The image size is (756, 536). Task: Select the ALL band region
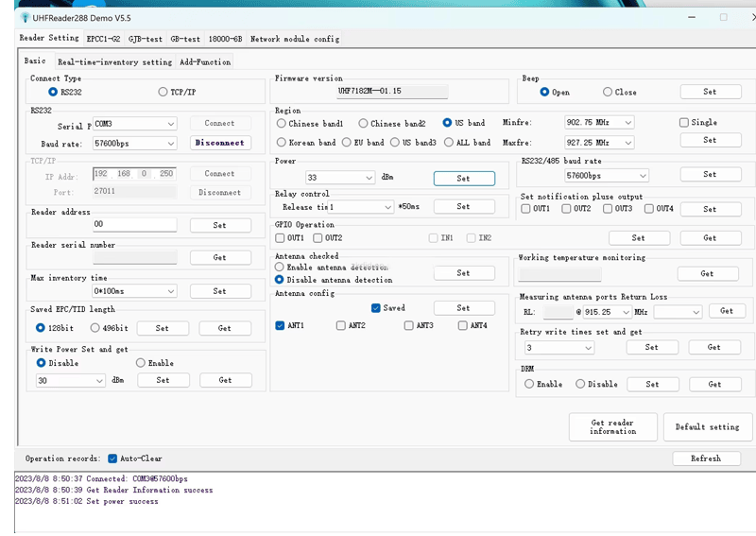467,143
